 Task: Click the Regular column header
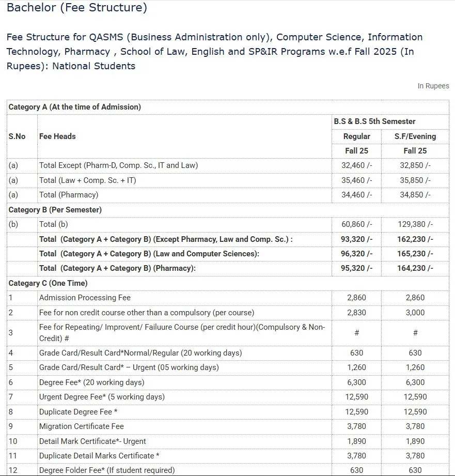click(356, 136)
